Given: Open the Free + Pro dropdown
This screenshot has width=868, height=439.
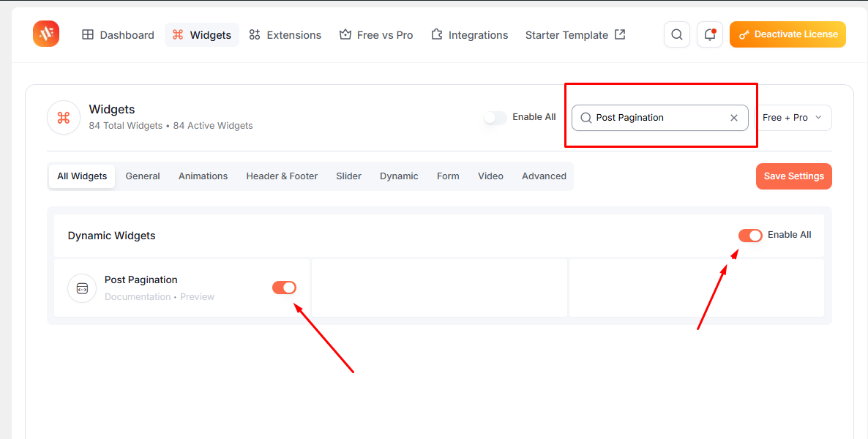Looking at the screenshot, I should (793, 117).
